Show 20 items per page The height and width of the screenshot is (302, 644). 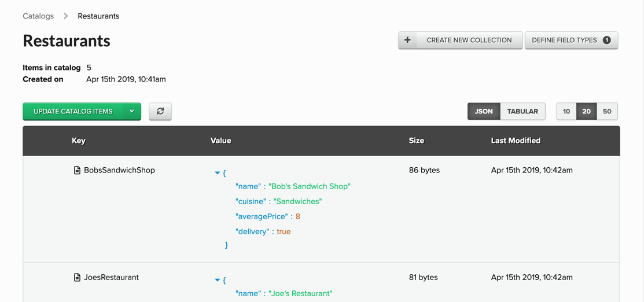click(586, 111)
